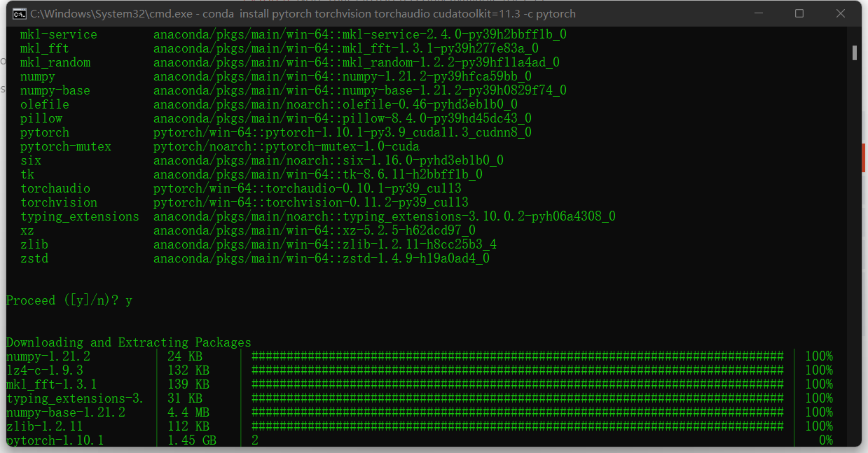Click size value '4.4 MB'

point(188,412)
